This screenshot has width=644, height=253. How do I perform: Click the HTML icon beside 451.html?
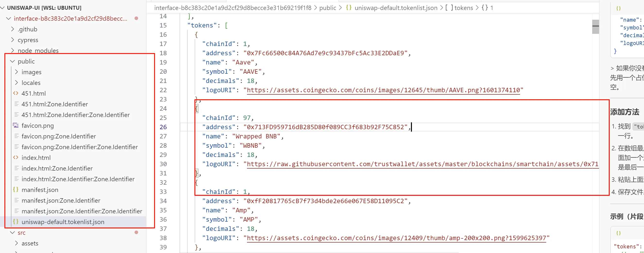(16, 93)
